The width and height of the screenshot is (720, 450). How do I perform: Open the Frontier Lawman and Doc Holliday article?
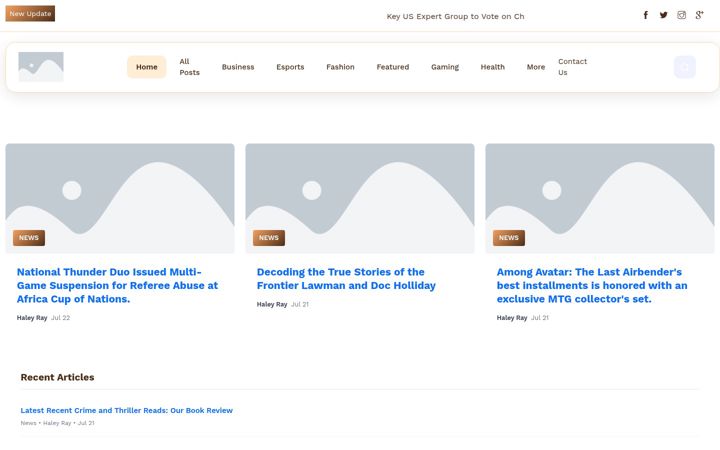pos(346,279)
